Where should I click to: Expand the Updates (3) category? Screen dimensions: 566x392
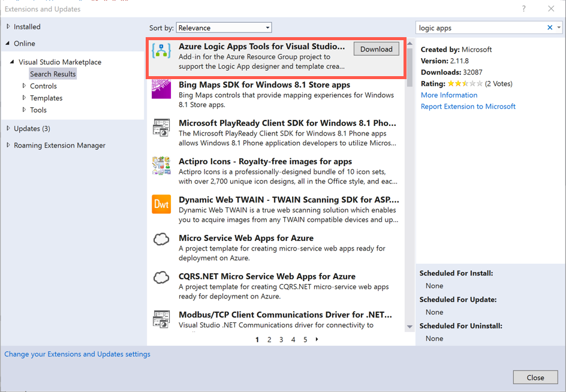click(8, 128)
